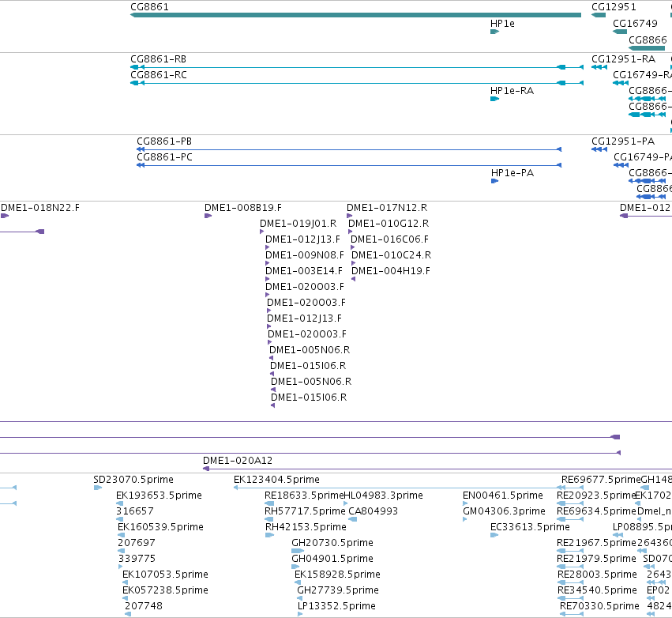Select the HP1e-PA protein label
The width and height of the screenshot is (672, 618).
[x=512, y=173]
